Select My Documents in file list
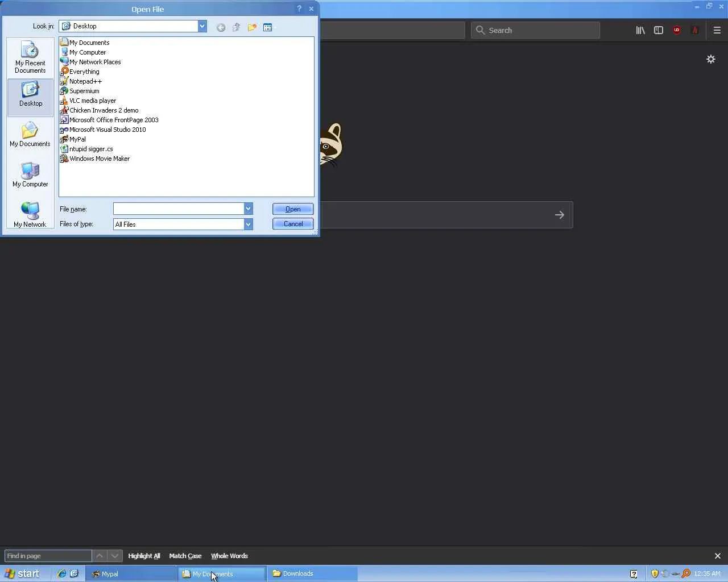Viewport: 728px width, 582px height. pyautogui.click(x=85, y=43)
